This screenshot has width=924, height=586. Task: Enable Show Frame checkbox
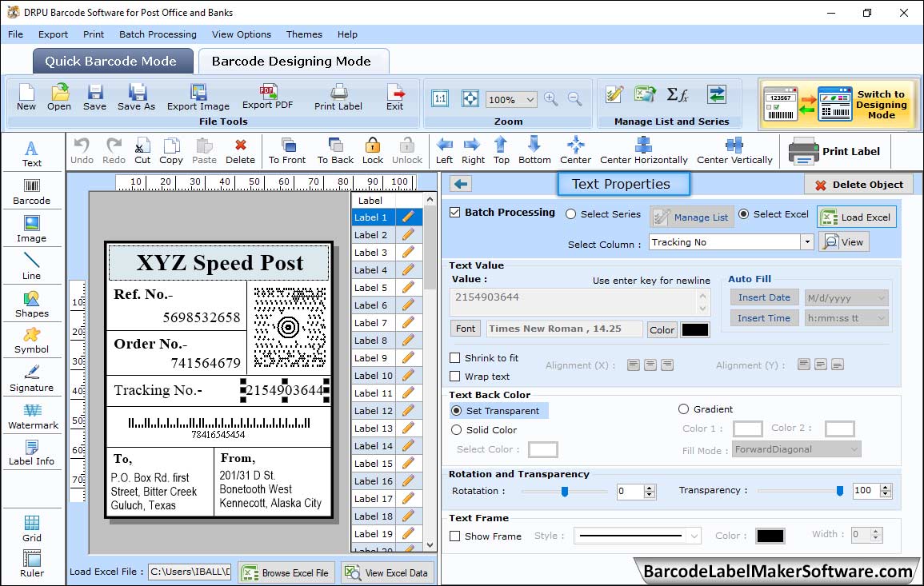coord(455,536)
